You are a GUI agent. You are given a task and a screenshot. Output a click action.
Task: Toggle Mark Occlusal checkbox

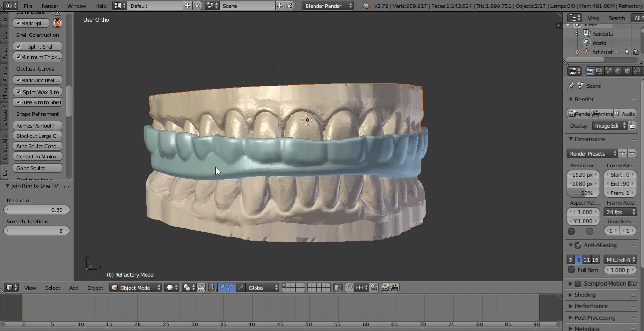tap(18, 80)
